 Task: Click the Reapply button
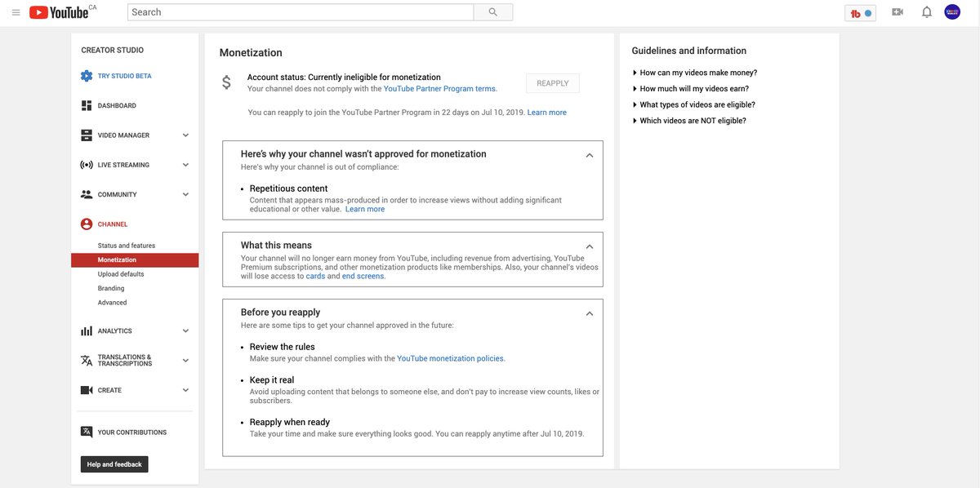click(553, 83)
